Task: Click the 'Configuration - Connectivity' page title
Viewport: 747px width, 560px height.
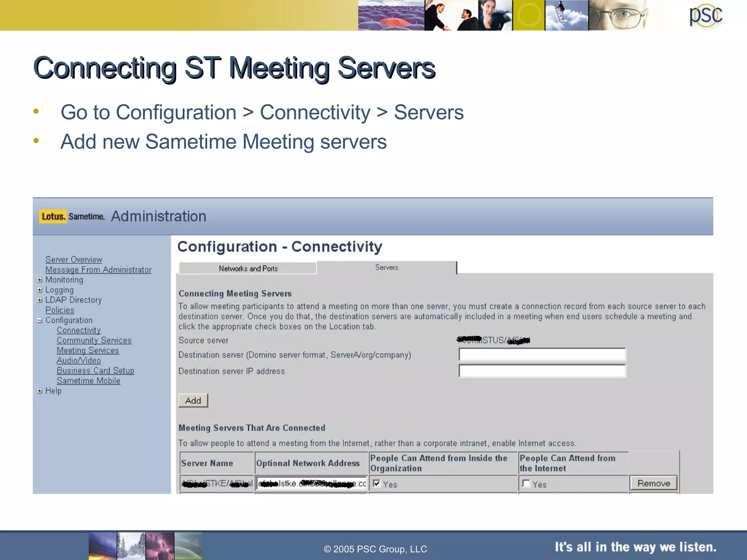Action: pyautogui.click(x=280, y=247)
